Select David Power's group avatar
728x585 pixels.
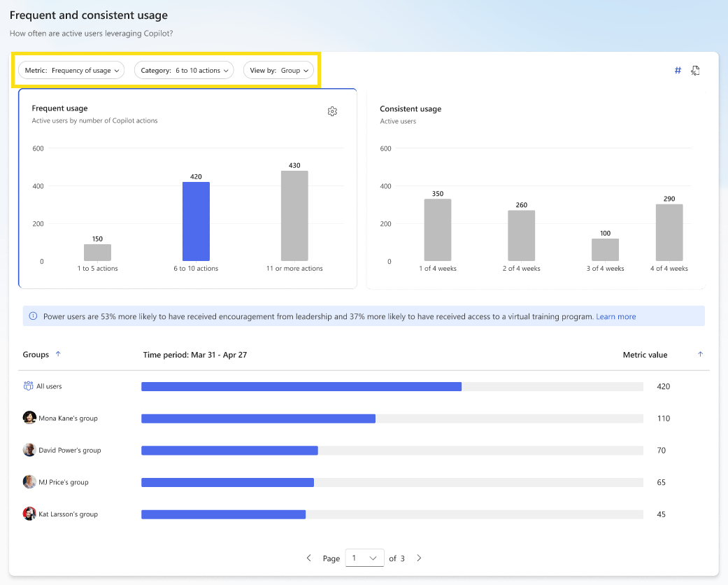[x=29, y=449]
